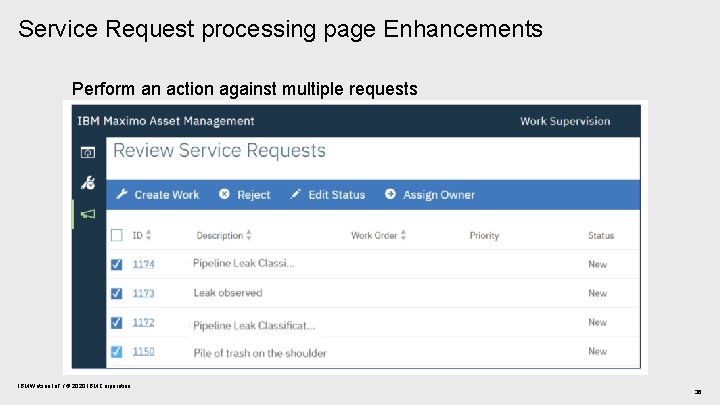This screenshot has width=720, height=405.
Task: Click the Priority column header
Action: [484, 235]
